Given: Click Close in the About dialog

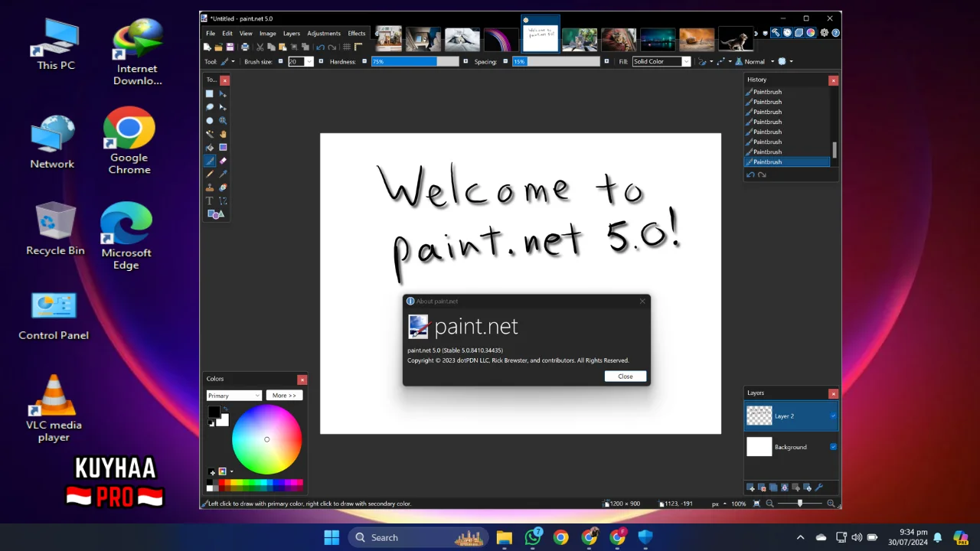Looking at the screenshot, I should click(626, 376).
